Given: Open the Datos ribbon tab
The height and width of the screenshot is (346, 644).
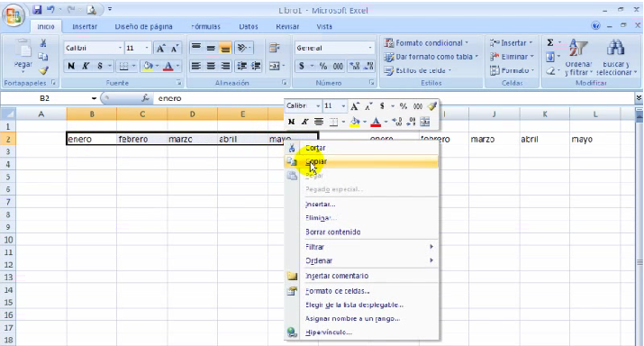Looking at the screenshot, I should (x=248, y=26).
